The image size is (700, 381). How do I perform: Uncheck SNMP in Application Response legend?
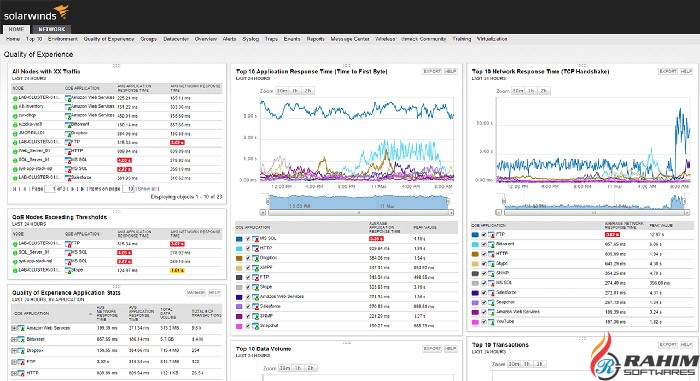click(248, 317)
